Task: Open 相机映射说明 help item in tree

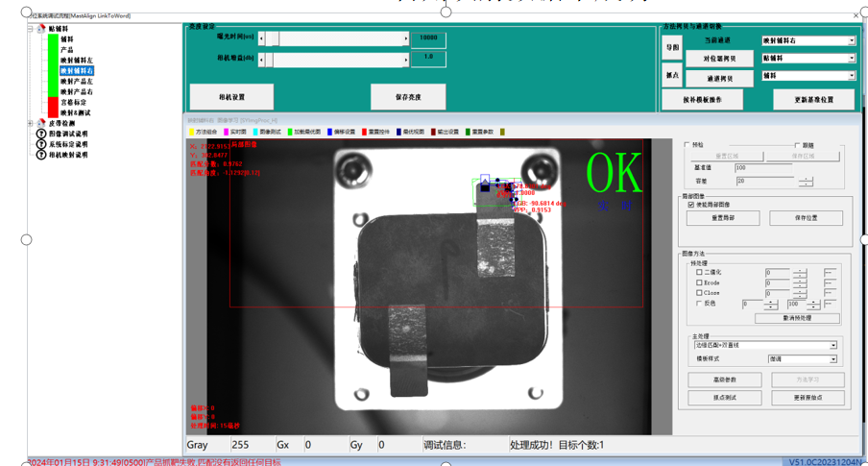Action: (x=67, y=155)
